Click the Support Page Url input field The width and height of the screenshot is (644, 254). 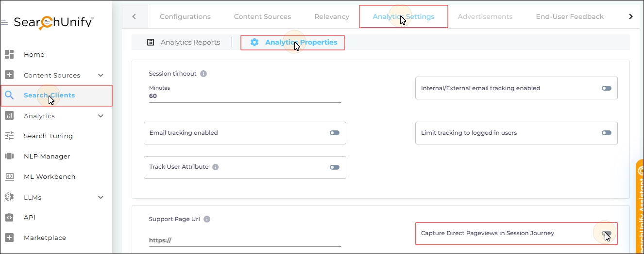click(245, 240)
